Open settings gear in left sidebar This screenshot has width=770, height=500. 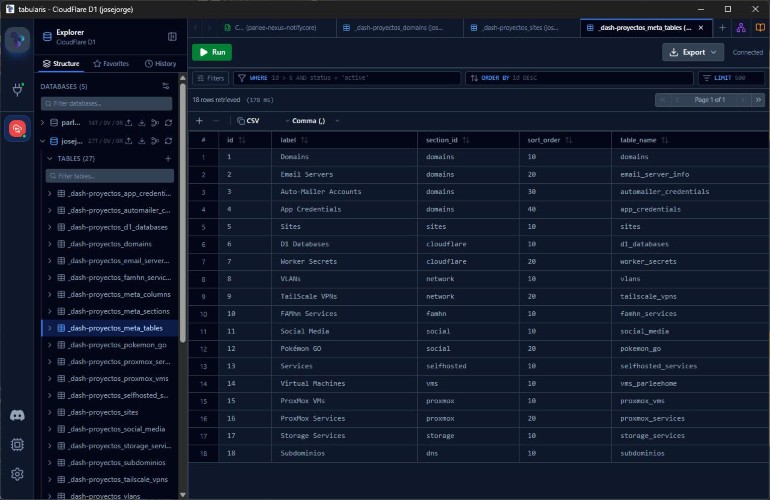(17, 474)
